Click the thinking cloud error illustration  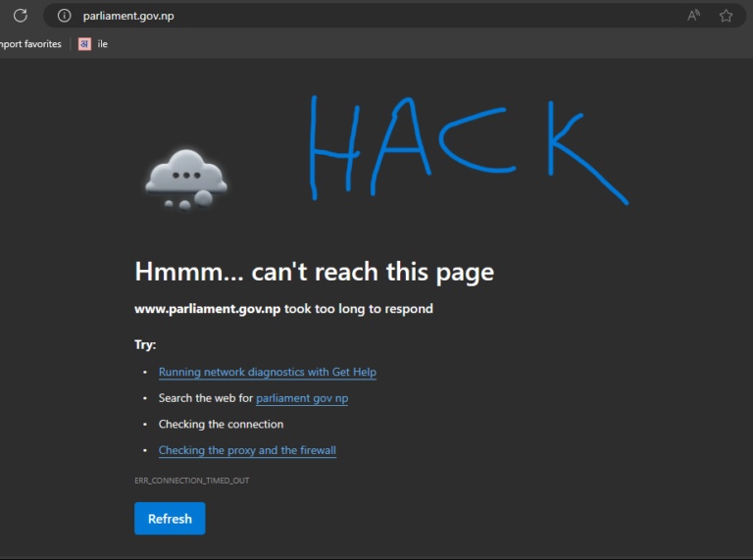[185, 178]
